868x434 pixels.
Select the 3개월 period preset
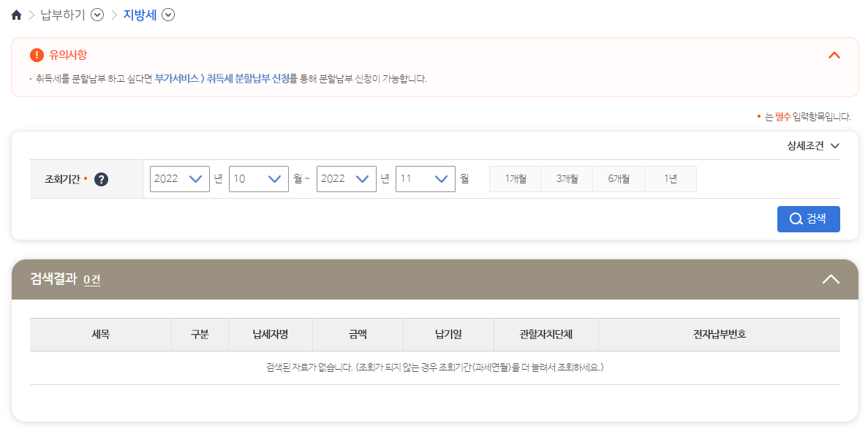click(566, 178)
